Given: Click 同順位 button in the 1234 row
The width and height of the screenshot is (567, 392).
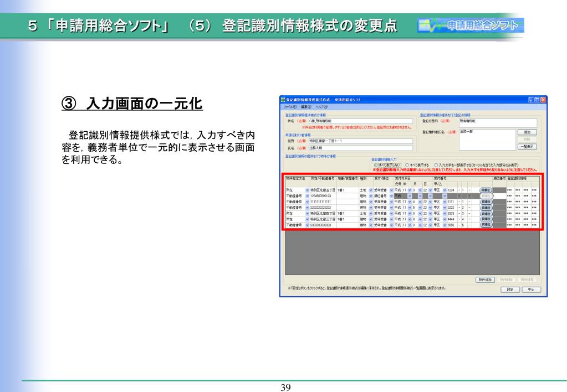Looking at the screenshot, I should pos(486,190).
